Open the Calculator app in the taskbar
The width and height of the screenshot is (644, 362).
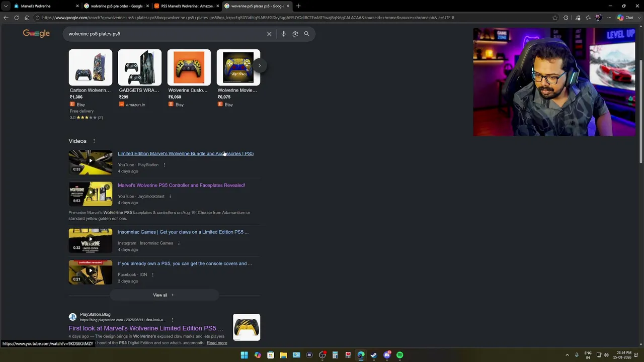(335, 355)
